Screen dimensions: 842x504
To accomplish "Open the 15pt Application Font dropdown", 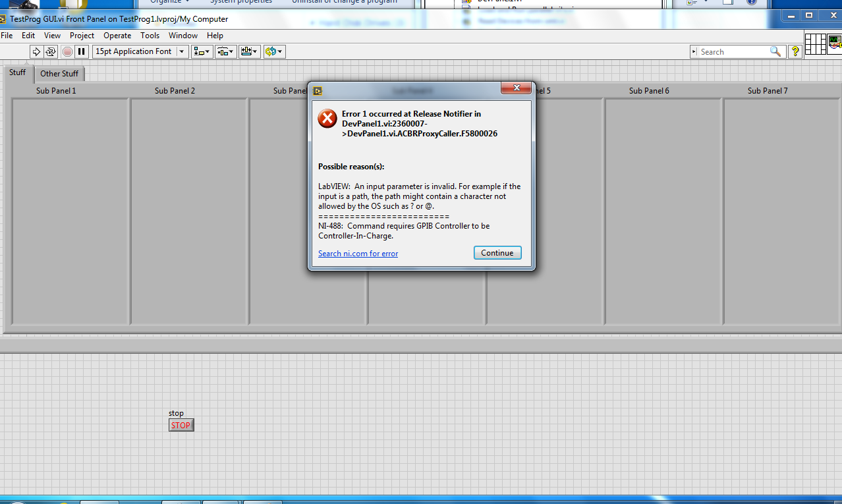I will click(x=140, y=51).
